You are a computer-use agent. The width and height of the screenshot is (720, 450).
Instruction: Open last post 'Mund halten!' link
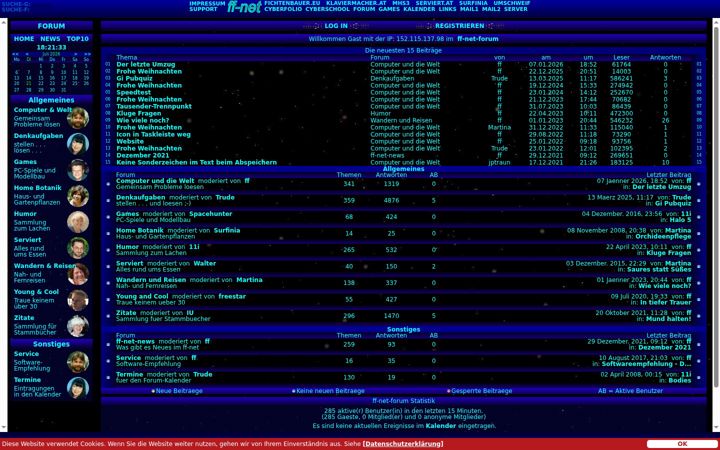[x=668, y=319]
